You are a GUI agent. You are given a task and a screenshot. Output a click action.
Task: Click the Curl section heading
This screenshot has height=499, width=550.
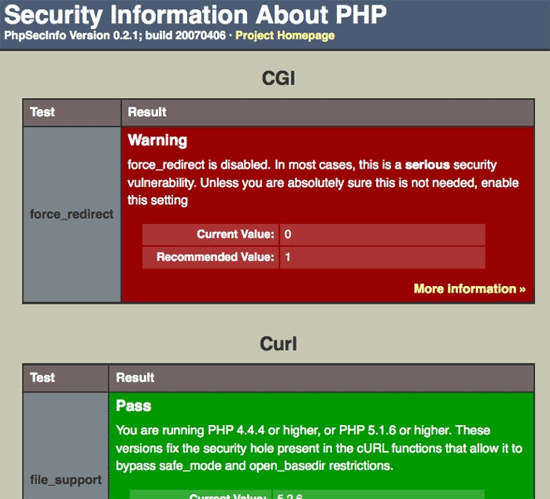(x=279, y=344)
